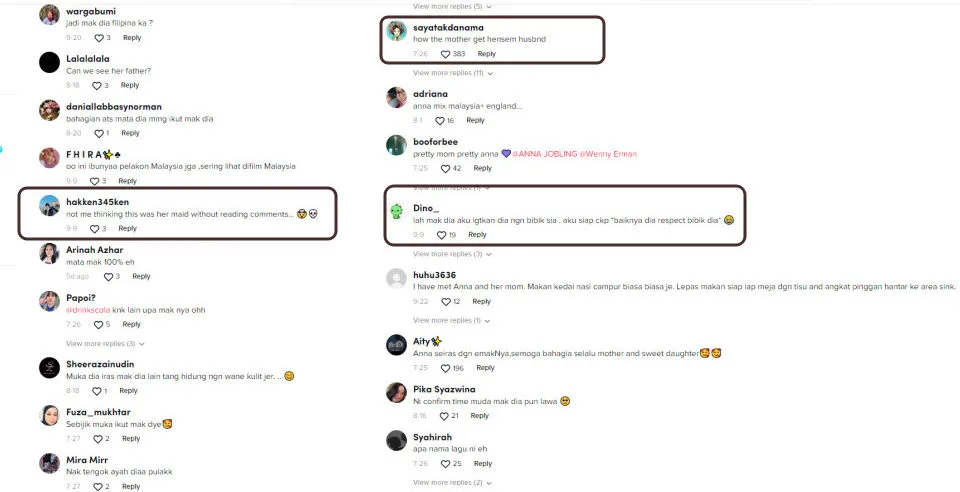Open @ANNA JOBLING mention link
Screen dimensions: 960x492
[x=548, y=154]
